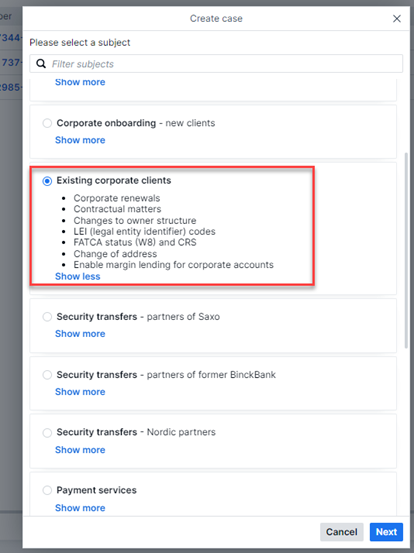This screenshot has height=553, width=414.
Task: Expand Show more under Nordic partners
Action: (80, 450)
